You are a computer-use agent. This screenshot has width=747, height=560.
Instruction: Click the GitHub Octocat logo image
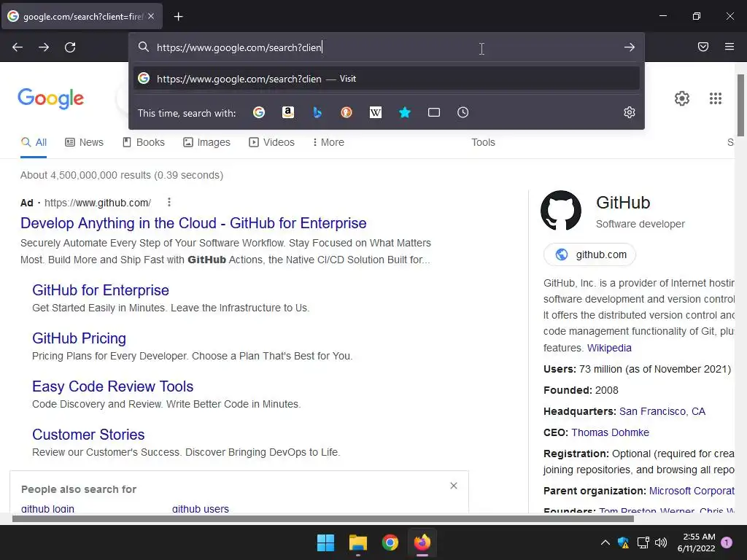(561, 211)
